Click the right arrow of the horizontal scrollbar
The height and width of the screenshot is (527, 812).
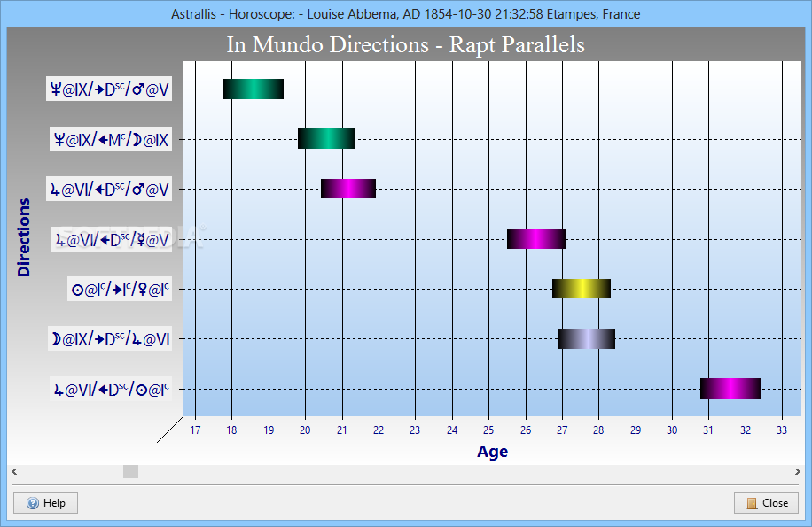click(798, 471)
